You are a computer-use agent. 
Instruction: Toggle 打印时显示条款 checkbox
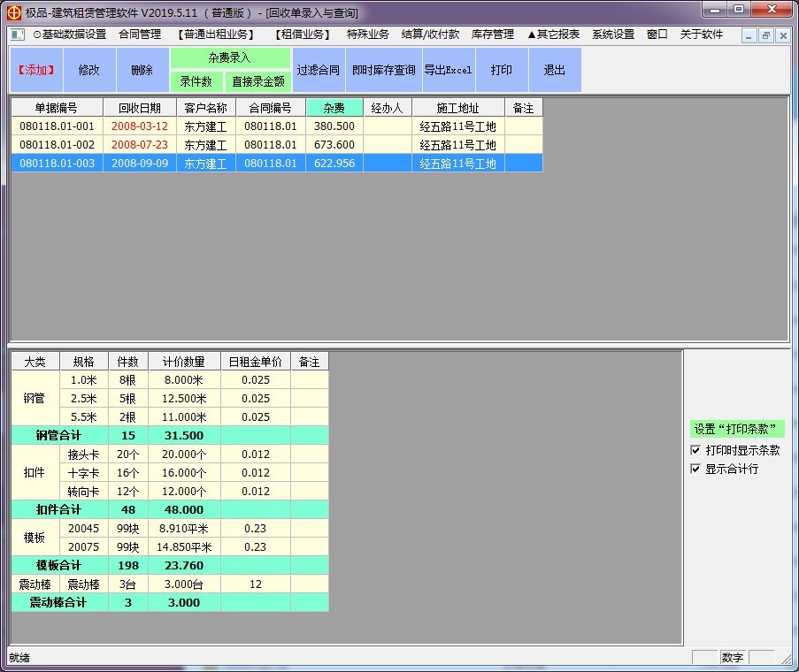coord(695,450)
